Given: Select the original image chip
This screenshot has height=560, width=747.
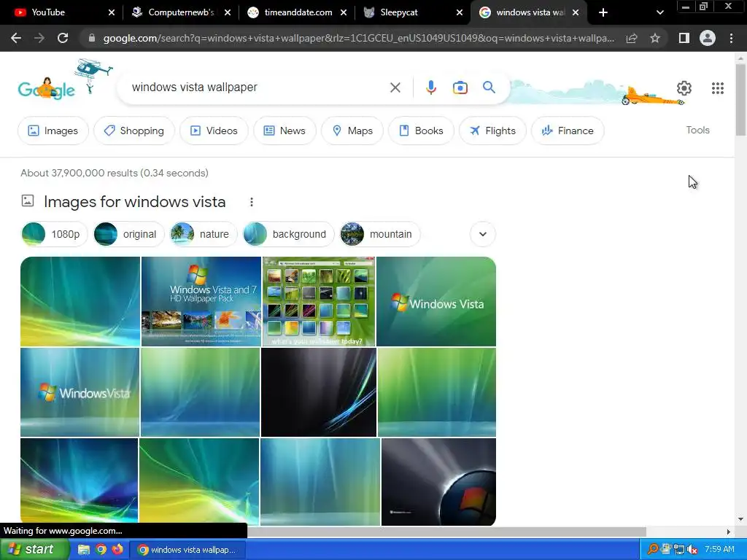Looking at the screenshot, I should tap(128, 234).
